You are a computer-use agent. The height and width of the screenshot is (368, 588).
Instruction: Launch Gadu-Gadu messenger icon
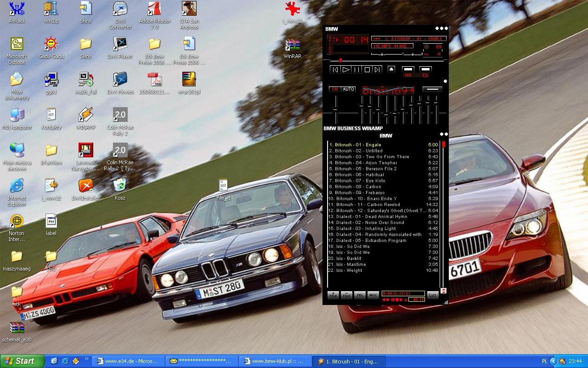coord(51,48)
